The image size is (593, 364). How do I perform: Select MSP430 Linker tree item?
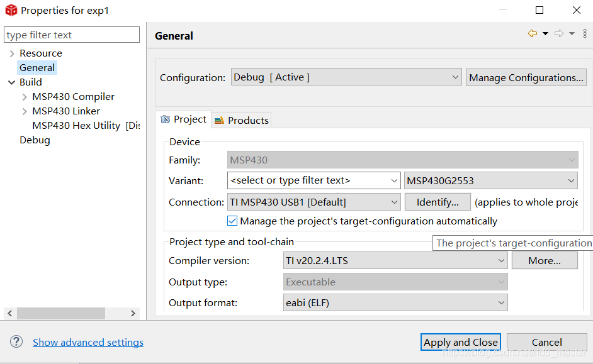66,111
